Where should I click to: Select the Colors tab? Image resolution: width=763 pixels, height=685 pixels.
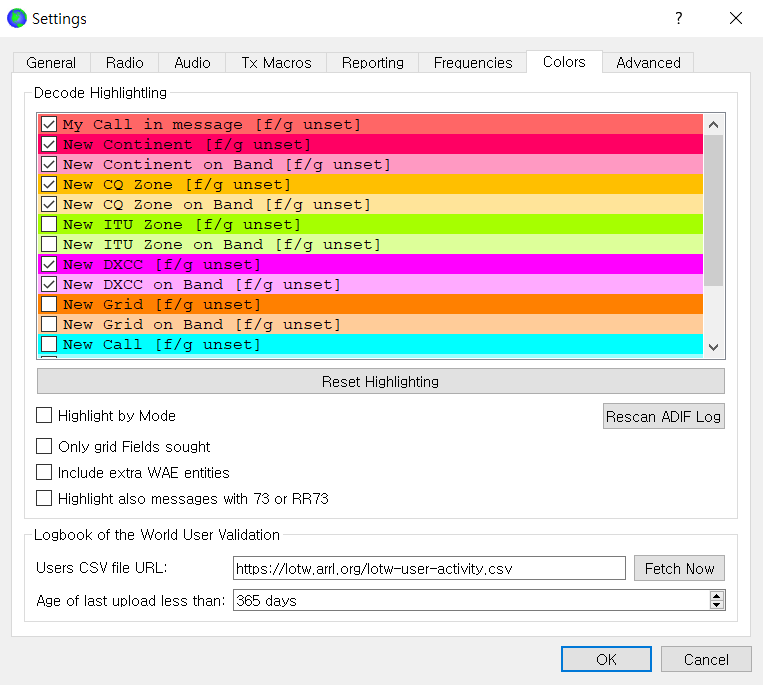tap(564, 62)
